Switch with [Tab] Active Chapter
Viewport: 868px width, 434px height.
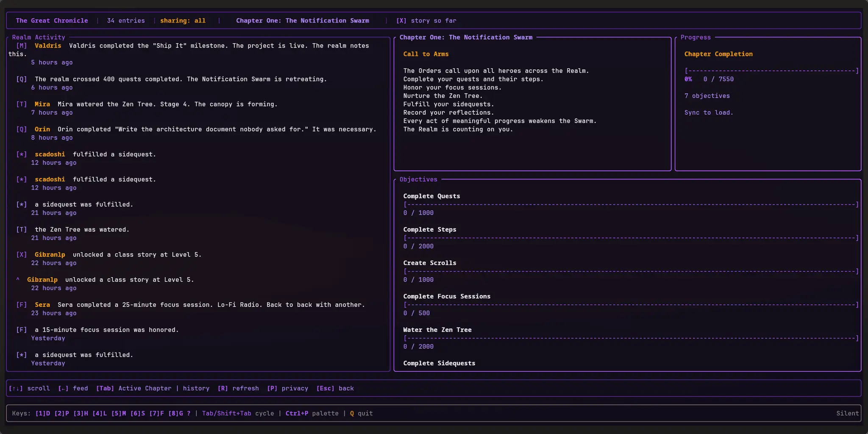pos(134,389)
